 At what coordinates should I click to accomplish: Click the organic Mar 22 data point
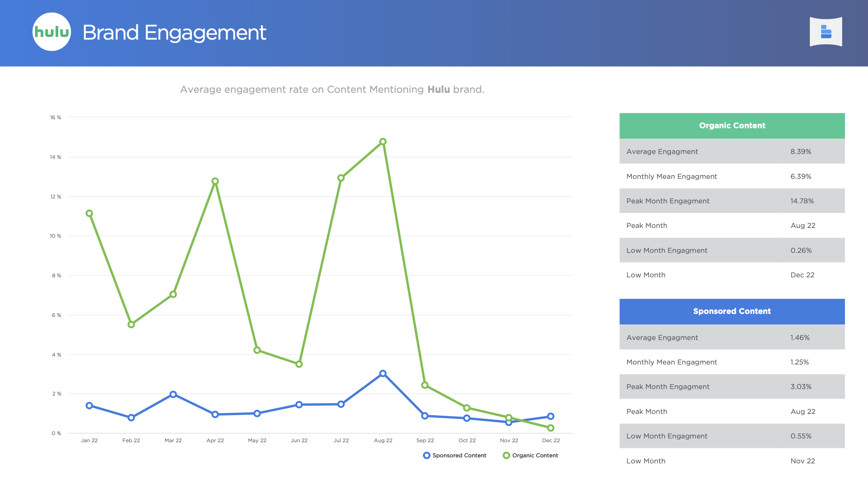[x=173, y=294]
